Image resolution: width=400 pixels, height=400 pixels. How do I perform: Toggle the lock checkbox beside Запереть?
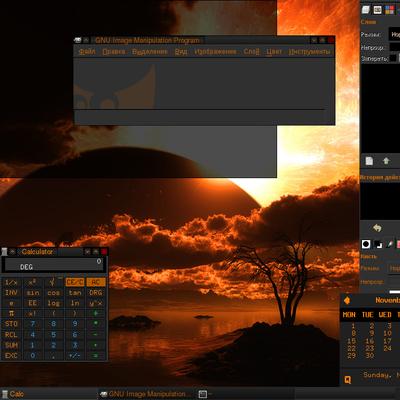393,58
